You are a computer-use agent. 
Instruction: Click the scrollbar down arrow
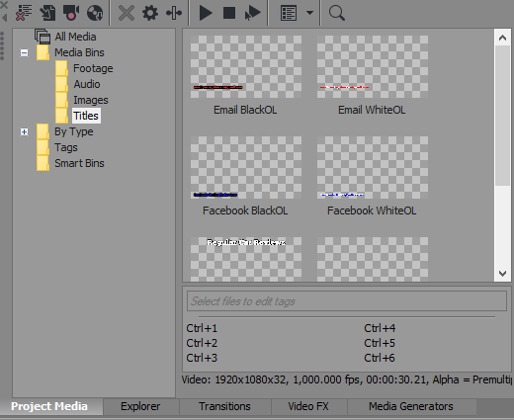502,274
